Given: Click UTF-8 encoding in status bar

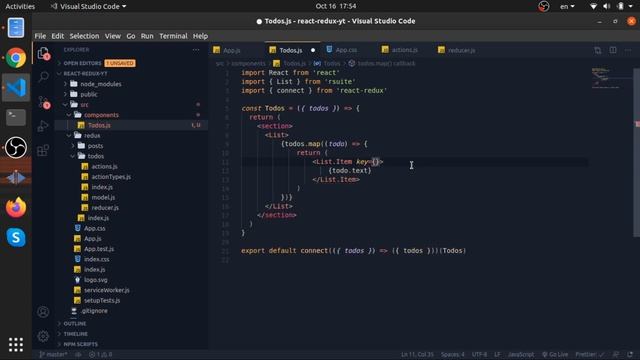Looking at the screenshot, I should 479,355.
